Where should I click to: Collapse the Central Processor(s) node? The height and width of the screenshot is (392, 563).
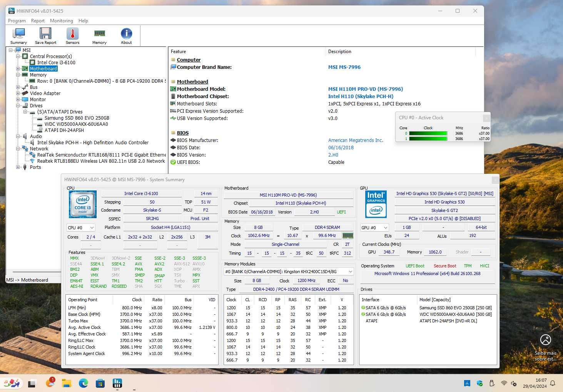coord(18,56)
